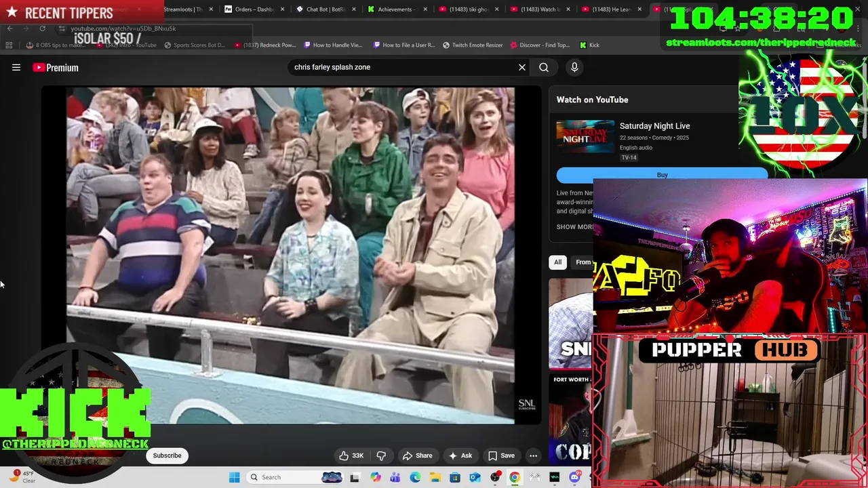The image size is (868, 488).
Task: Go to YouTube Premium home logo
Action: click(x=56, y=67)
